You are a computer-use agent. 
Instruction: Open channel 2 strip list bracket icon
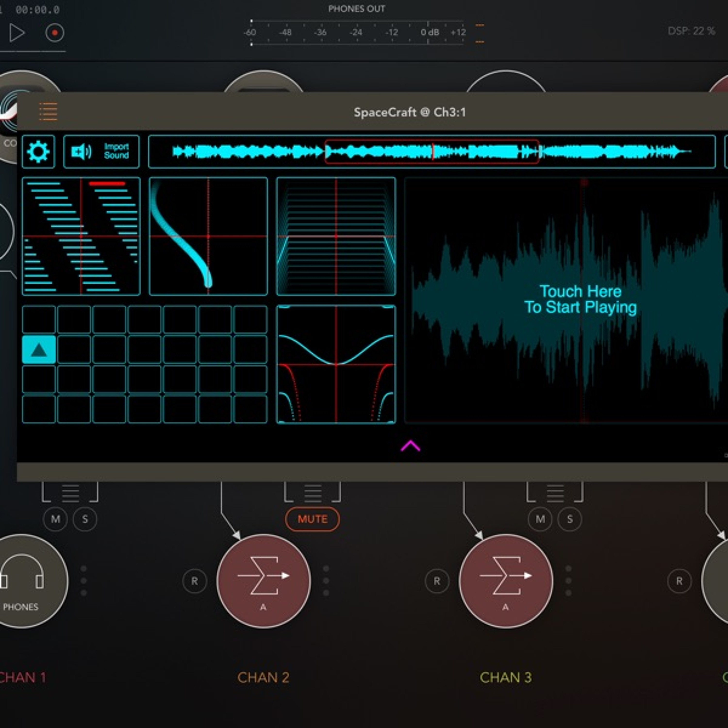coord(312,492)
